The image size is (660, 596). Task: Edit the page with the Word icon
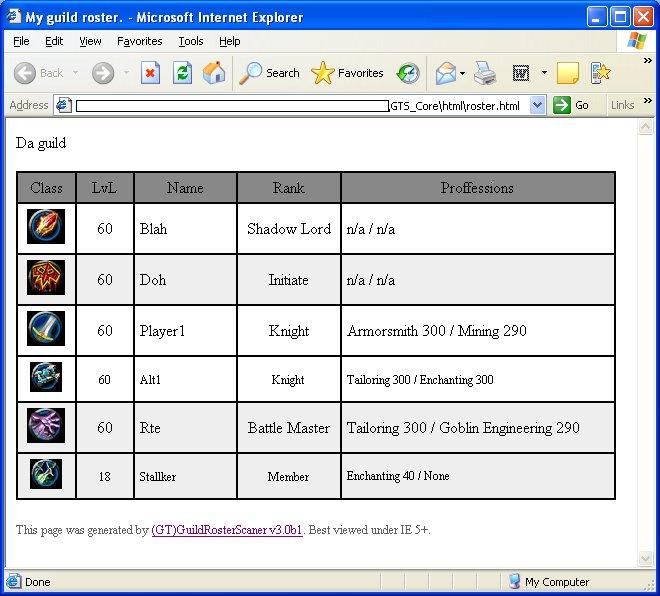[521, 73]
